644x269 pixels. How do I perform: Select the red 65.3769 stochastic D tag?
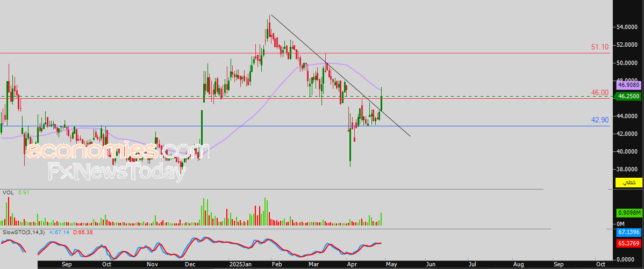coord(628,243)
